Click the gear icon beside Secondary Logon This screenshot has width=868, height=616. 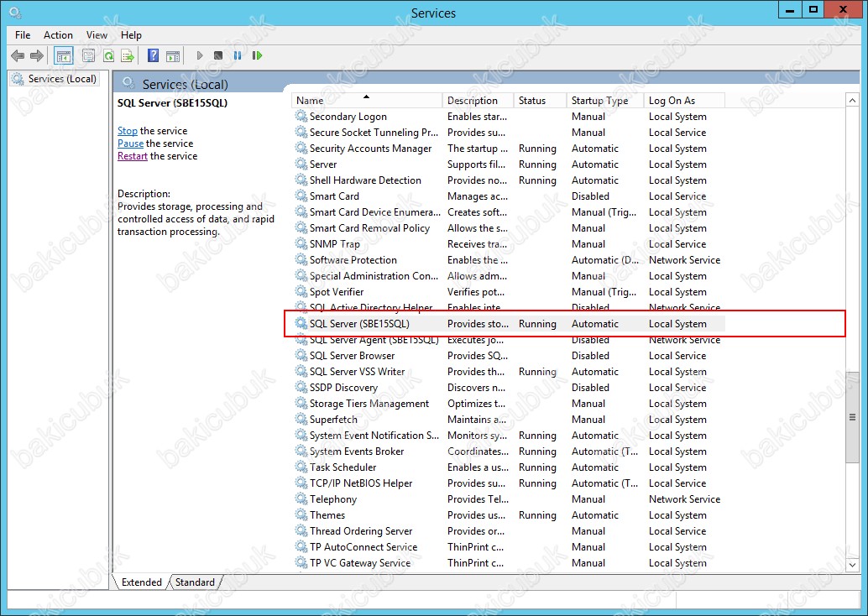pyautogui.click(x=301, y=116)
